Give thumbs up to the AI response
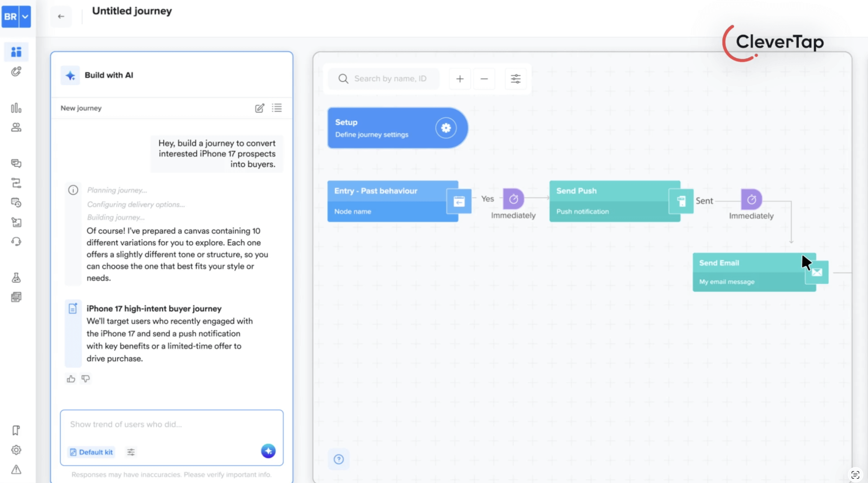 (71, 379)
